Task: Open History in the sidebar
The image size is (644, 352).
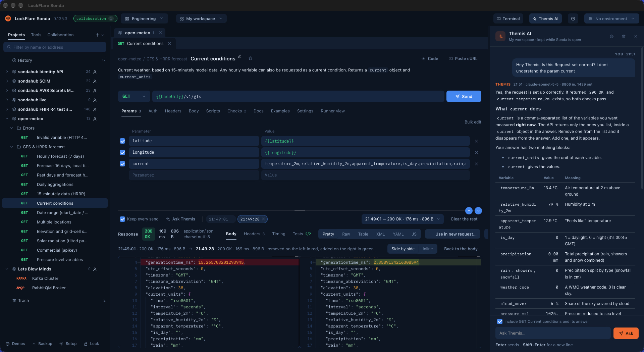Action: [x=54, y=60]
